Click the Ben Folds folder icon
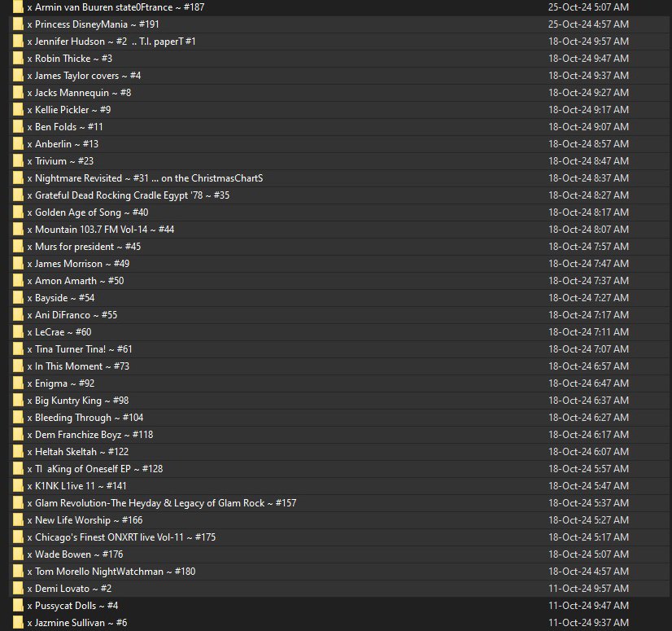This screenshot has width=672, height=631. 18,127
